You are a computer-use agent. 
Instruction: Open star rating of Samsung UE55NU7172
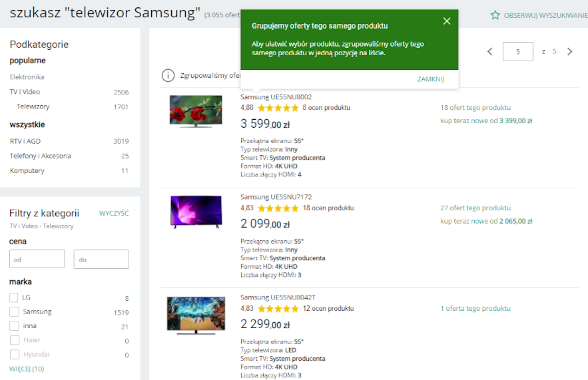point(278,208)
